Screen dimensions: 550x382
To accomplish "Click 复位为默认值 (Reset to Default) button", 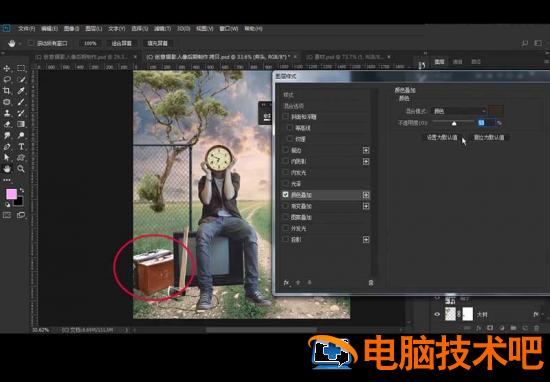I will (x=489, y=138).
